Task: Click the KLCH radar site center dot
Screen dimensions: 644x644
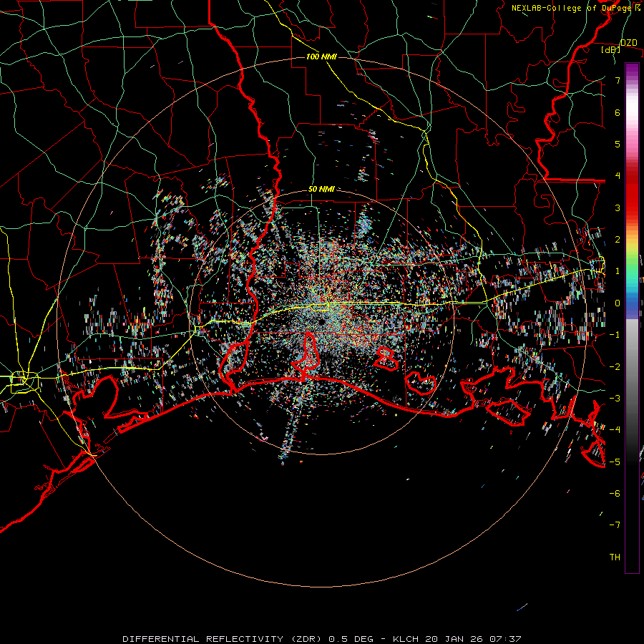Action: coord(321,322)
